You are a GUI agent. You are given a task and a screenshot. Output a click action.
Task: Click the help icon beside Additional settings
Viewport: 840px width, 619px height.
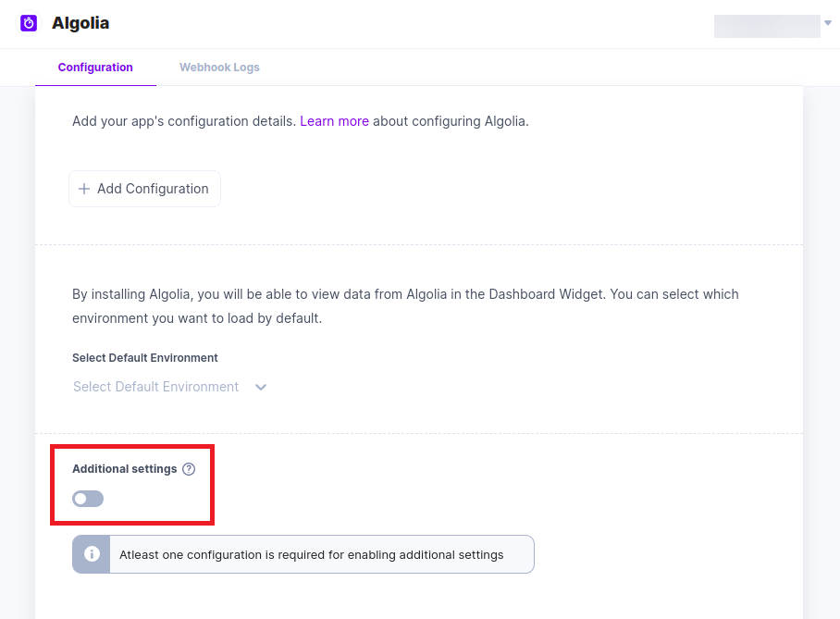(x=189, y=469)
